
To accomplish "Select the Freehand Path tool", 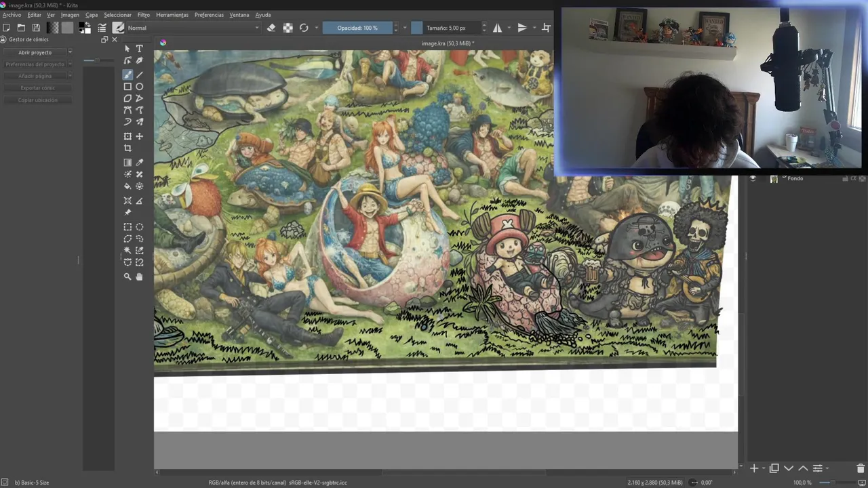I will [x=139, y=110].
